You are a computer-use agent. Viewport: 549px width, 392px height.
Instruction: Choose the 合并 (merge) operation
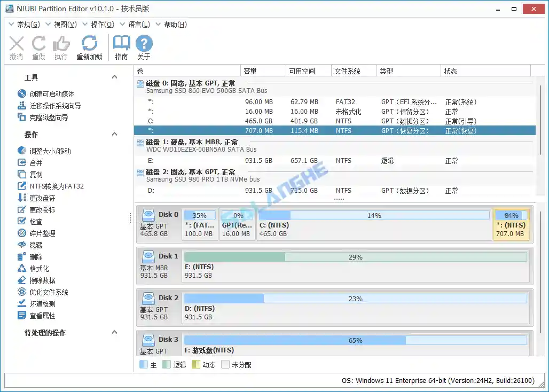(30, 163)
